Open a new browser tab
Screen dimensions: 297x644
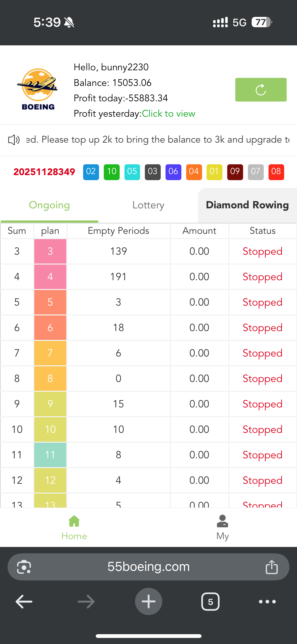(148, 602)
